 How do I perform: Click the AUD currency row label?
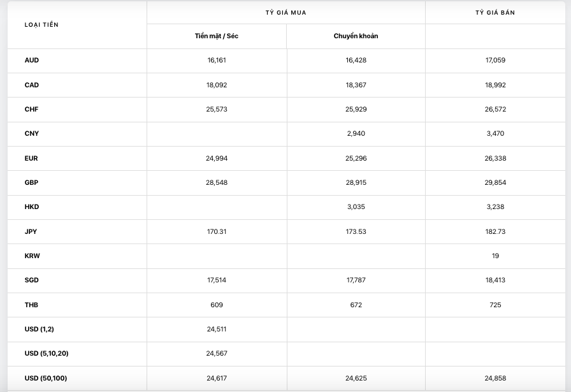pyautogui.click(x=32, y=61)
